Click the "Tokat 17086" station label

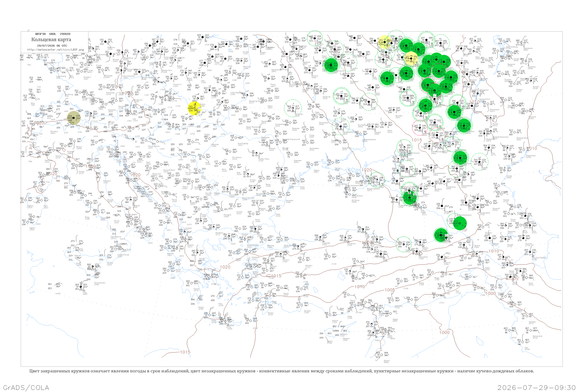pyautogui.click(x=385, y=260)
